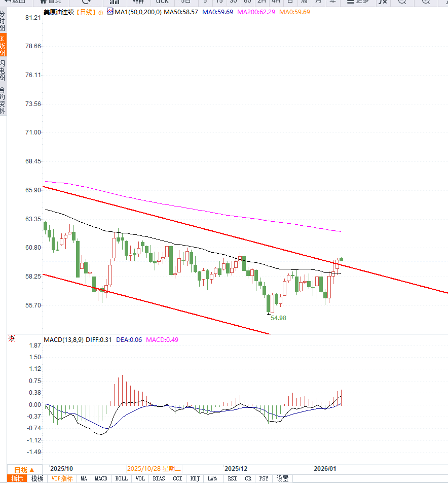Select the K线图 side tab

pos(3,45)
